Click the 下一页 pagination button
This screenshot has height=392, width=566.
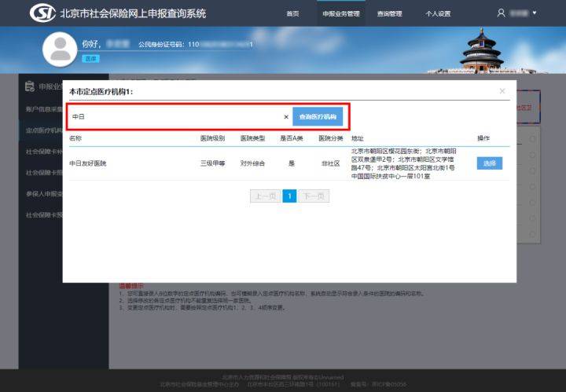[x=314, y=196]
